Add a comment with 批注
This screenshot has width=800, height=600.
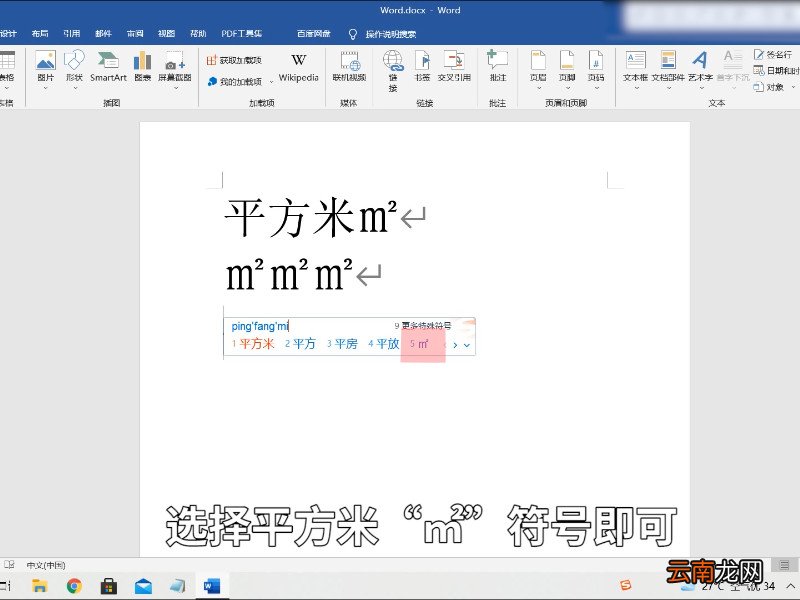497,66
